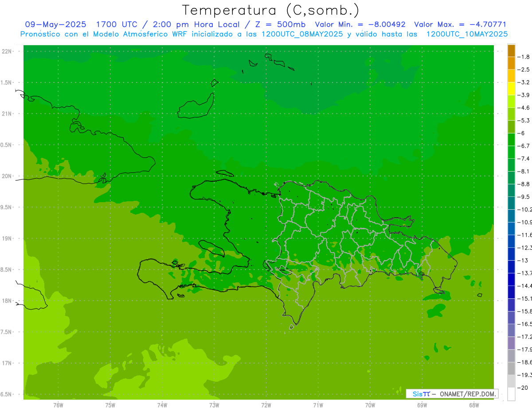Viewport: 532px width, 411px height.
Task: Click the "68W" longitude axis label
Action: 474,405
